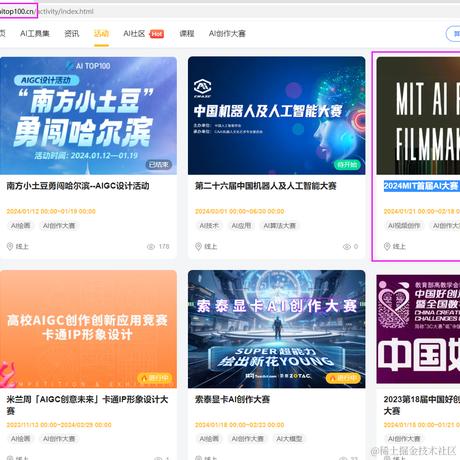This screenshot has height=460, width=460.
Task: Open the 中国机器人及人工智能大赛 banner image
Action: [x=277, y=116]
